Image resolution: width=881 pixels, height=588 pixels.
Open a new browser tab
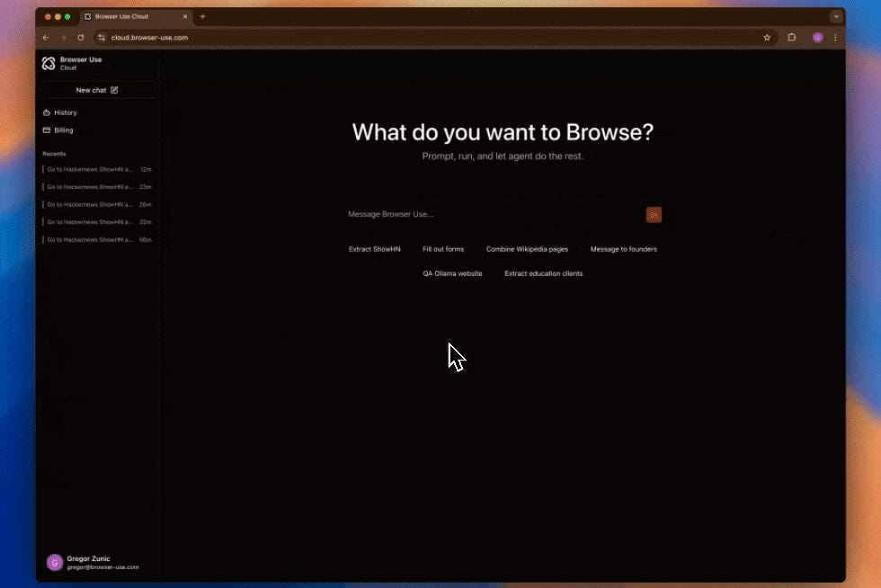[203, 17]
